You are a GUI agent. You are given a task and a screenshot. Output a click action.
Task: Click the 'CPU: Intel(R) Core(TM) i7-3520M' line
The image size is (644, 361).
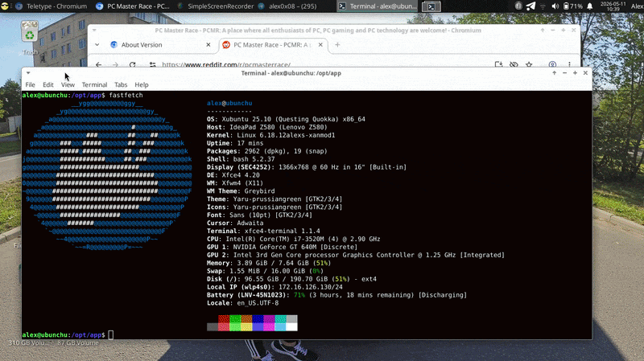tap(294, 239)
